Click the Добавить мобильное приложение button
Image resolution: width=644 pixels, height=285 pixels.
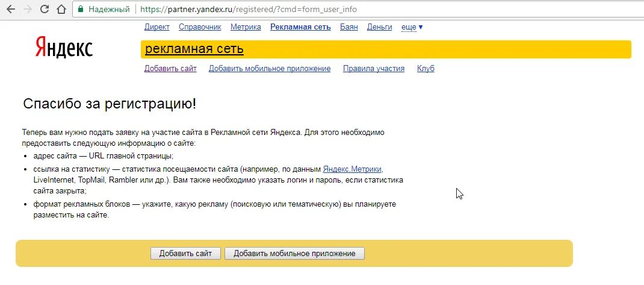[x=294, y=253]
